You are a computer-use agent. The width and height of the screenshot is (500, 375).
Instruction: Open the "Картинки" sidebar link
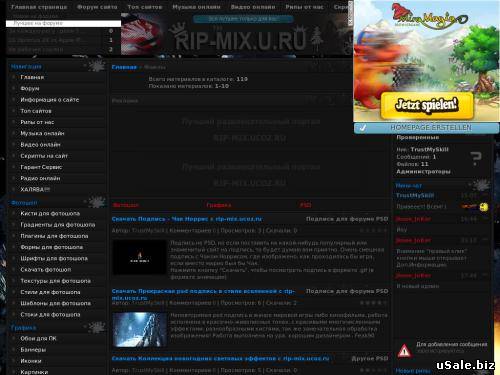[x=34, y=372]
